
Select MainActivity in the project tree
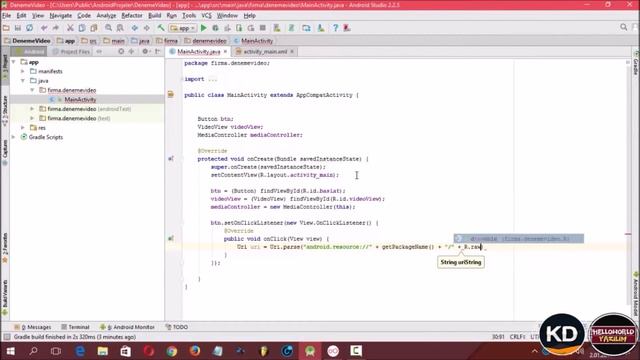(x=80, y=100)
